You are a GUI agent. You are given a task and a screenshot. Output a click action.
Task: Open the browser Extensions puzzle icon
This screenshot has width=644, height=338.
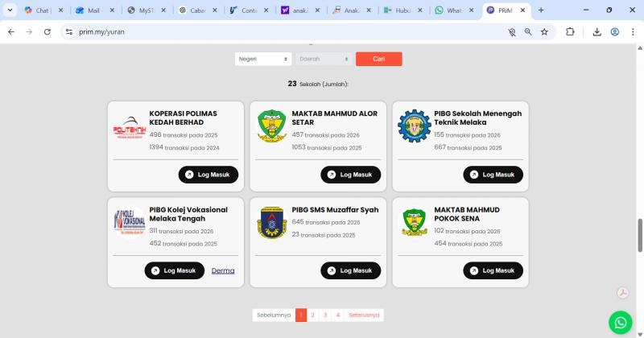(571, 32)
